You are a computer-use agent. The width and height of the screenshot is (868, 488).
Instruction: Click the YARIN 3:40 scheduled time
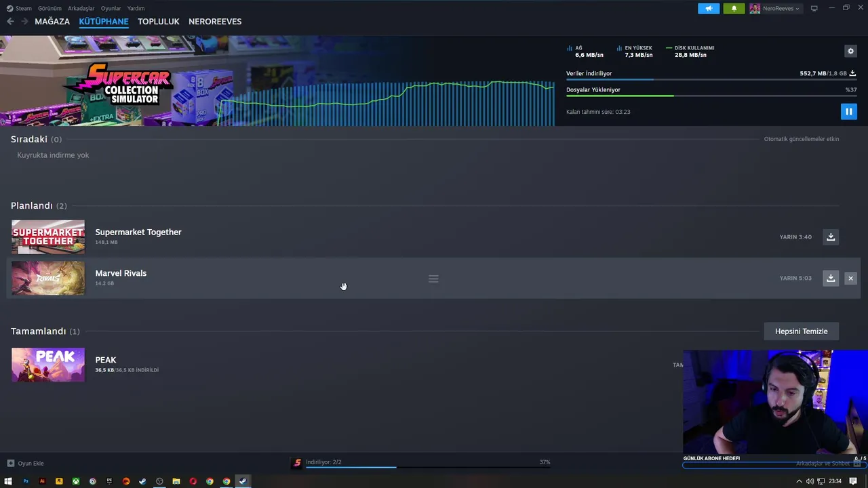click(x=795, y=237)
